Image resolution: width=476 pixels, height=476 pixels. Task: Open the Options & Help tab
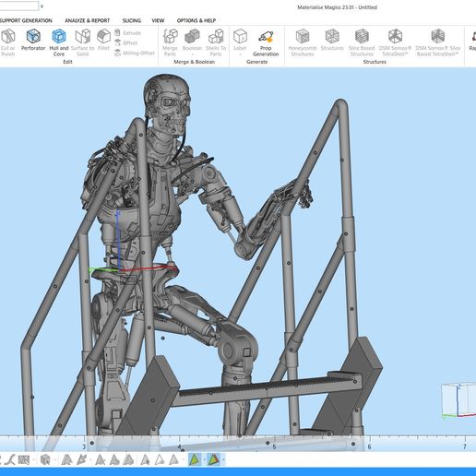196,20
